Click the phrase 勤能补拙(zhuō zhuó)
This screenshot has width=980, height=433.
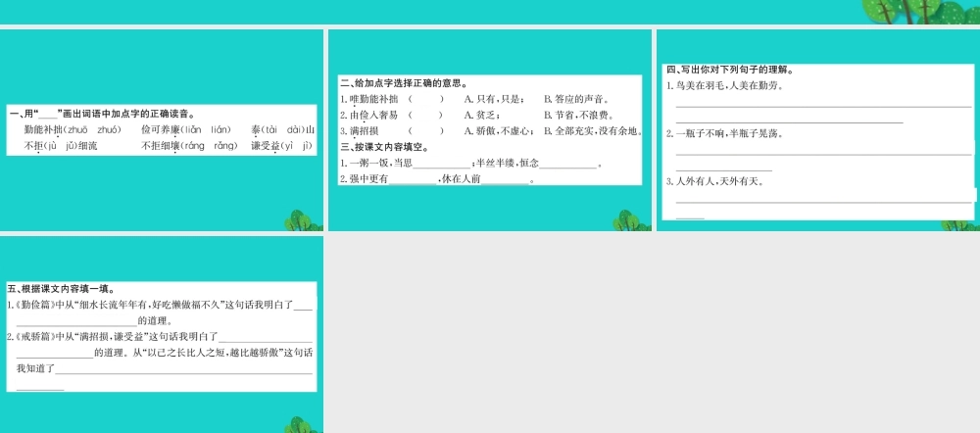pyautogui.click(x=73, y=130)
